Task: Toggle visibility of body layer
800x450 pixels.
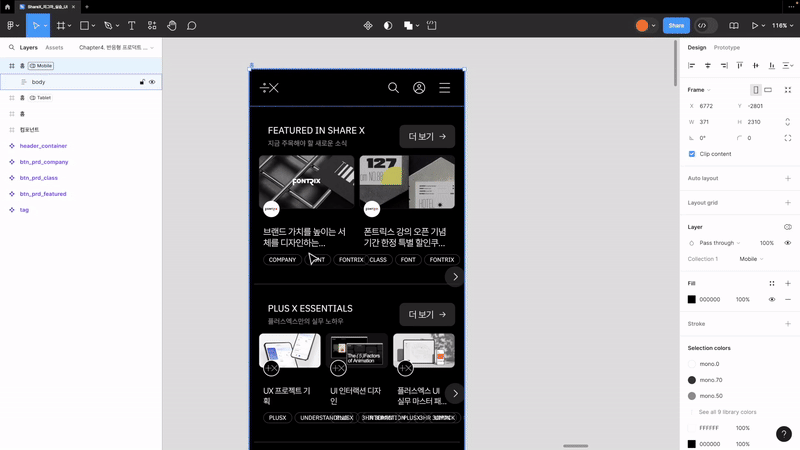Action: click(x=152, y=82)
